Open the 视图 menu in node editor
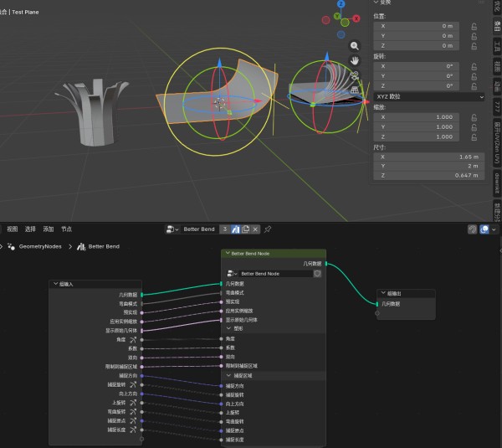The height and width of the screenshot is (448, 502). (12, 229)
